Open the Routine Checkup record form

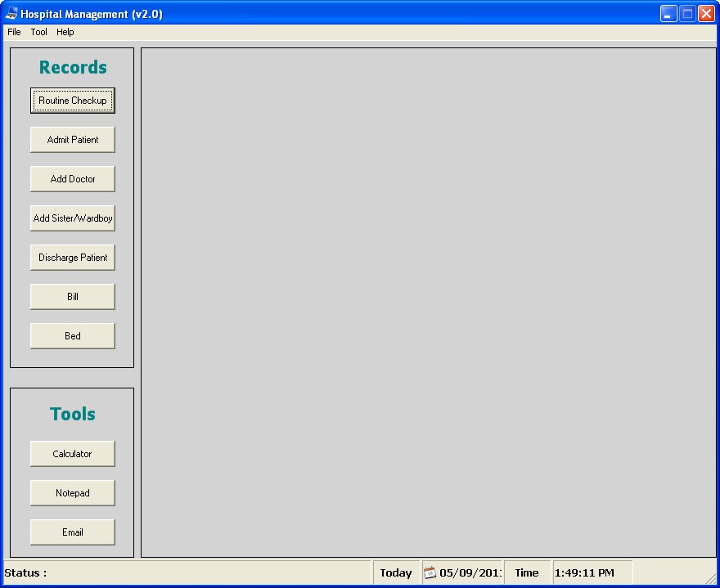point(72,100)
